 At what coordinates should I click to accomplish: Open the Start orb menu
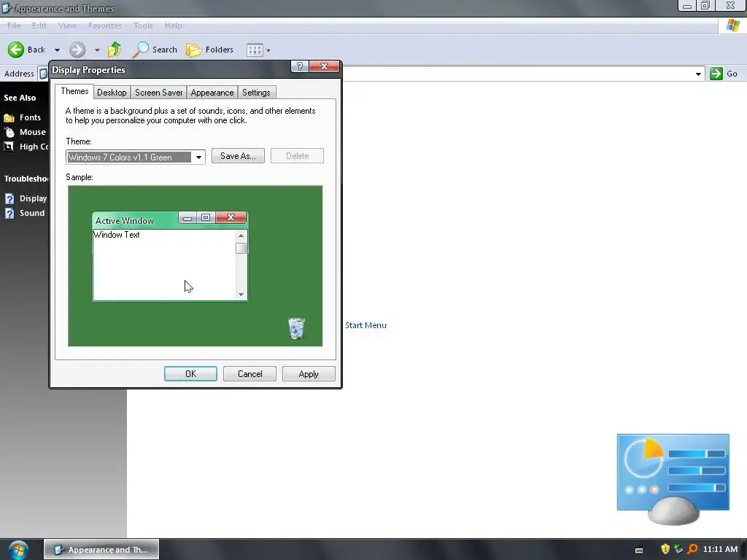click(x=18, y=550)
